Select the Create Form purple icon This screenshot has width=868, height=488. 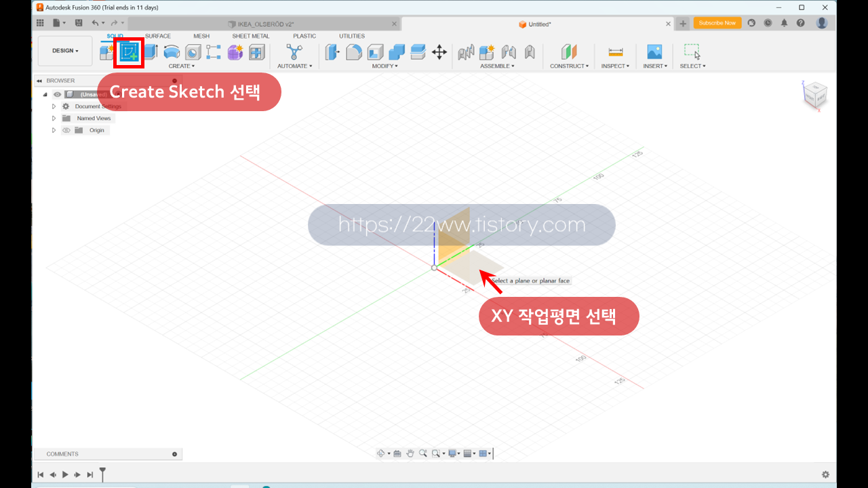tap(235, 52)
